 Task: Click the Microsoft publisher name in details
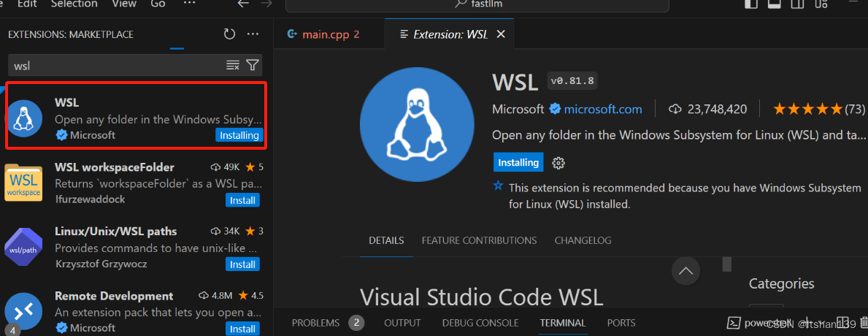point(518,109)
